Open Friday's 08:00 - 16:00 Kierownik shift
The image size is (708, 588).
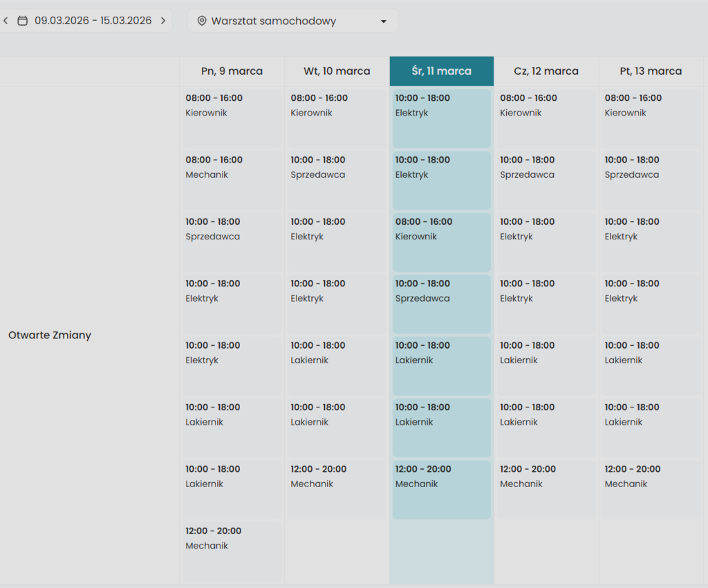(x=651, y=118)
